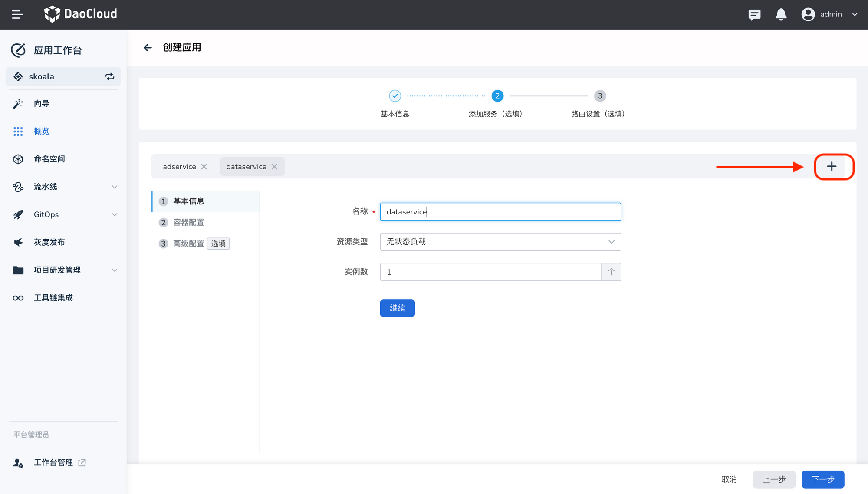The height and width of the screenshot is (494, 868).
Task: Click into the 名称 name input field
Action: click(x=500, y=212)
